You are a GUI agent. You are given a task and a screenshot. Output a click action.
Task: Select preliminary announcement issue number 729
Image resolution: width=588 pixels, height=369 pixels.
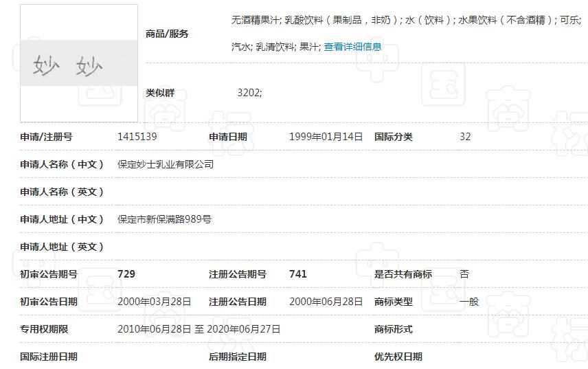click(x=126, y=274)
